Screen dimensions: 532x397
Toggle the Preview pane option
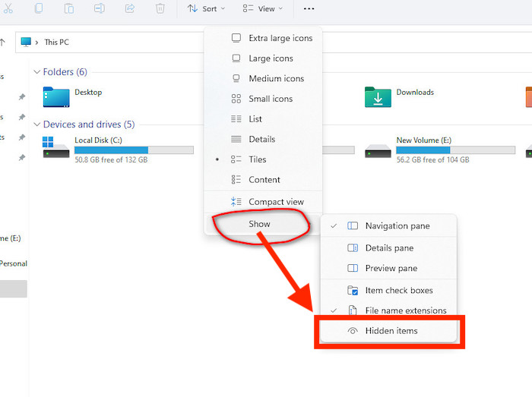388,268
